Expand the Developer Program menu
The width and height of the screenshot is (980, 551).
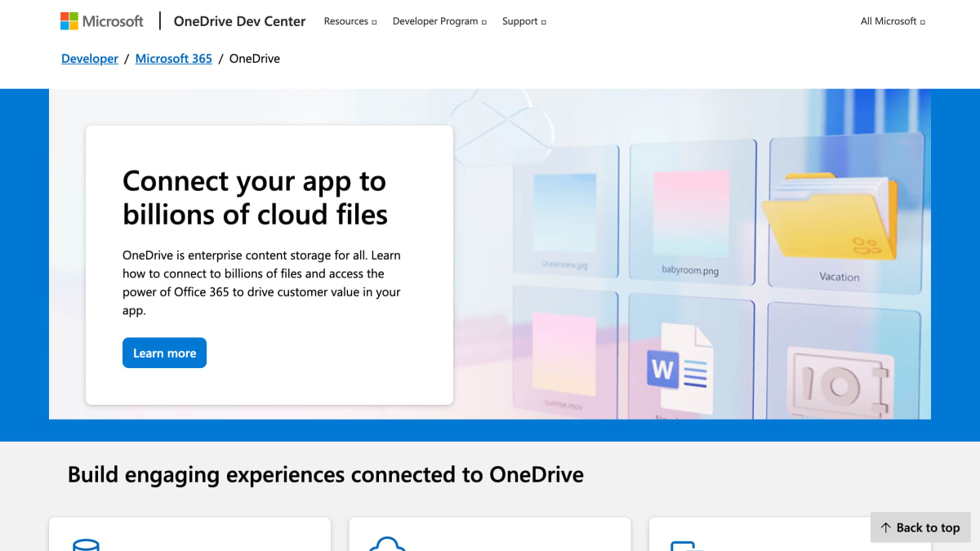point(439,21)
